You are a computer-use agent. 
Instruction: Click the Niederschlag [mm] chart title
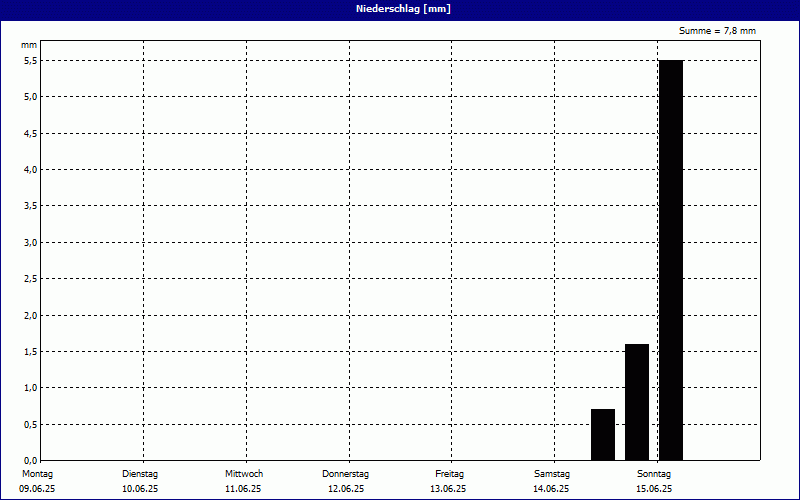point(403,9)
